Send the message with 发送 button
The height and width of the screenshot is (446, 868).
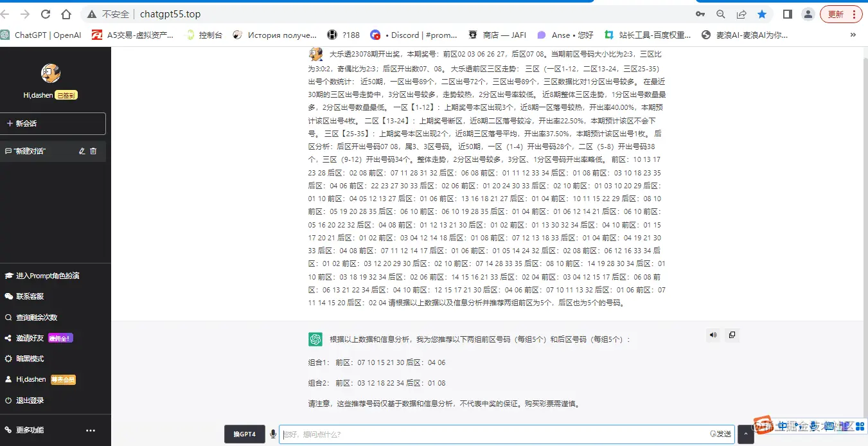tap(721, 434)
